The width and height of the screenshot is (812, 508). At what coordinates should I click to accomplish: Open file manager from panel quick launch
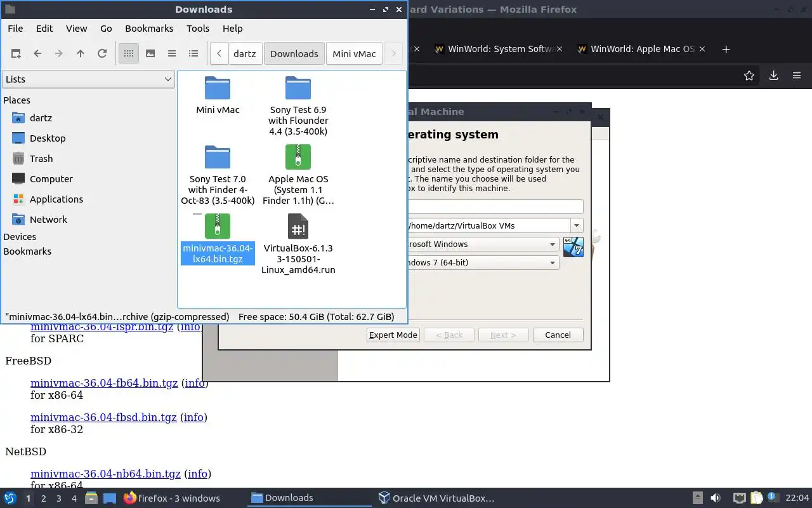[91, 498]
